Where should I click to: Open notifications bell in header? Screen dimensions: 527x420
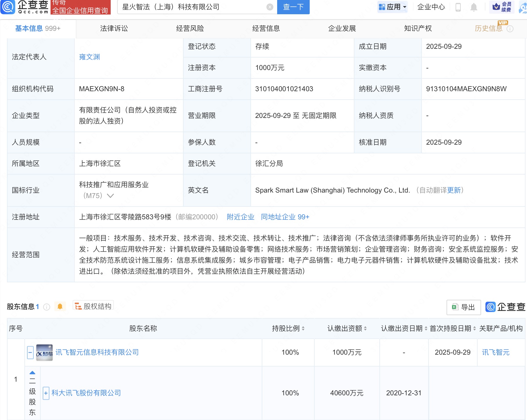pos(474,7)
